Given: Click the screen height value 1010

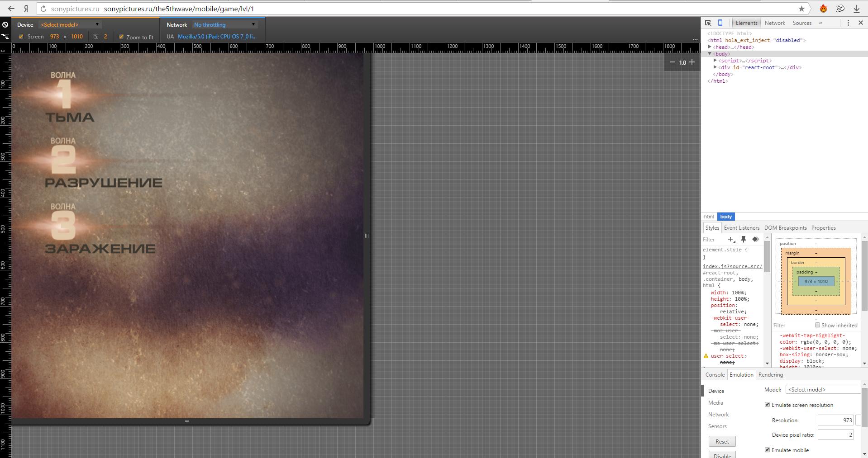Looking at the screenshot, I should 77,36.
